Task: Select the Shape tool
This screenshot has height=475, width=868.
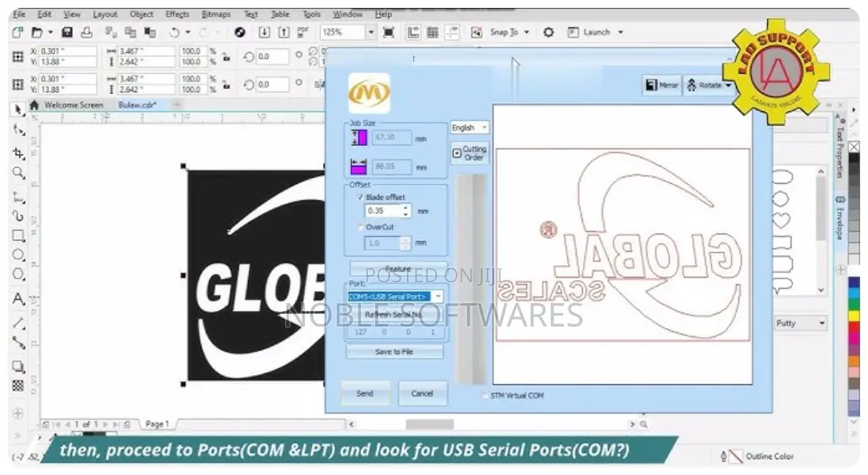Action: tap(18, 130)
